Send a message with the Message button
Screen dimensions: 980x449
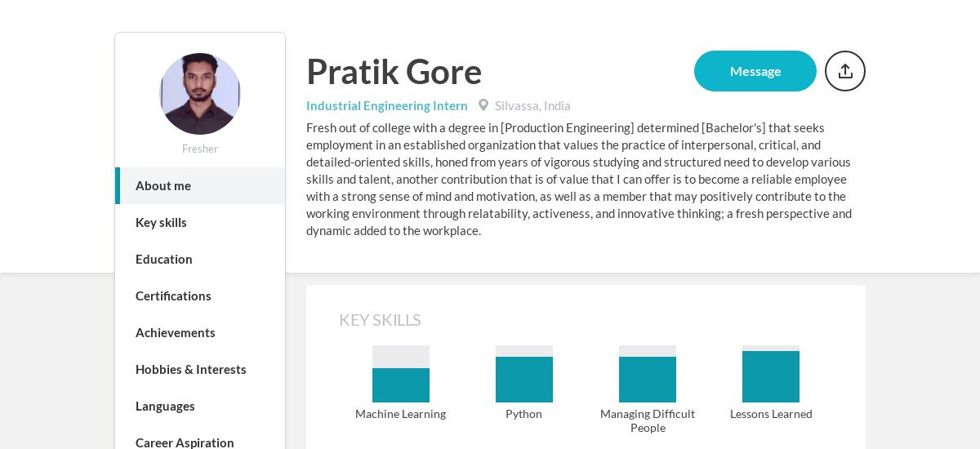click(x=755, y=71)
